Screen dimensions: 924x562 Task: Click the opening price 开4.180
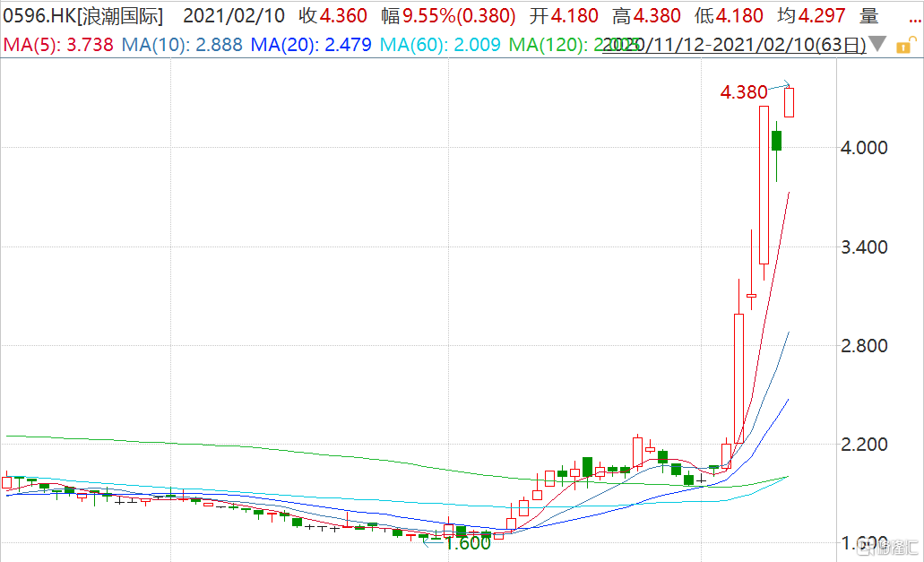point(564,16)
